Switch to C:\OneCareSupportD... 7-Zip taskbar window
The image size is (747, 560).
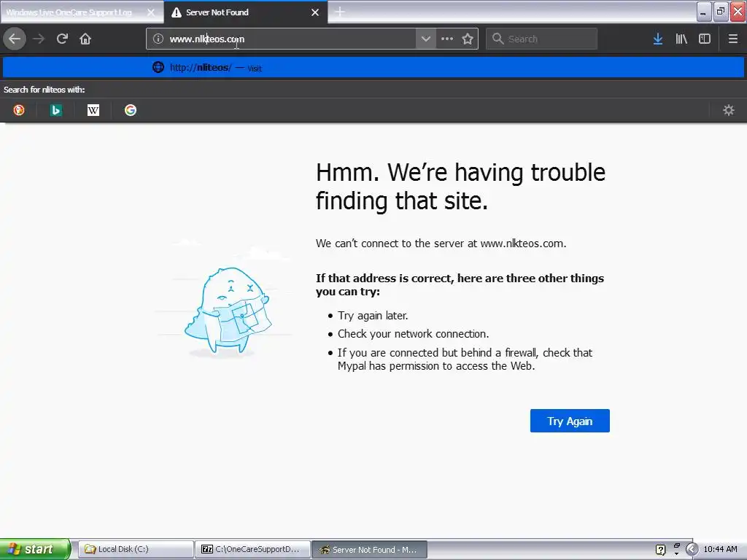point(252,549)
